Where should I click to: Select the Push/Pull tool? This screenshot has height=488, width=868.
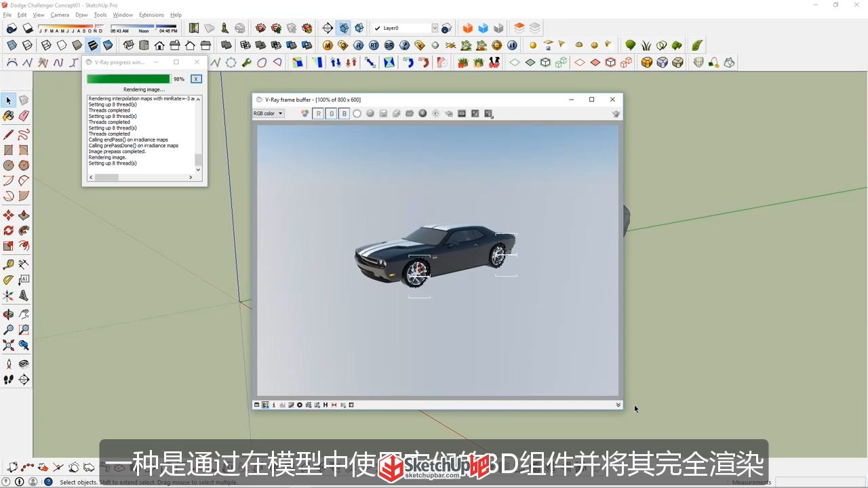point(24,215)
